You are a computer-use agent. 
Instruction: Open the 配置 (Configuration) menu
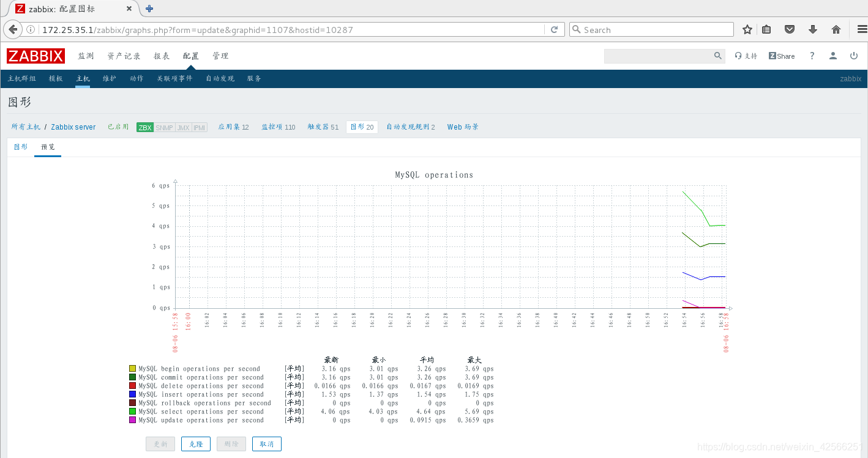pyautogui.click(x=191, y=56)
